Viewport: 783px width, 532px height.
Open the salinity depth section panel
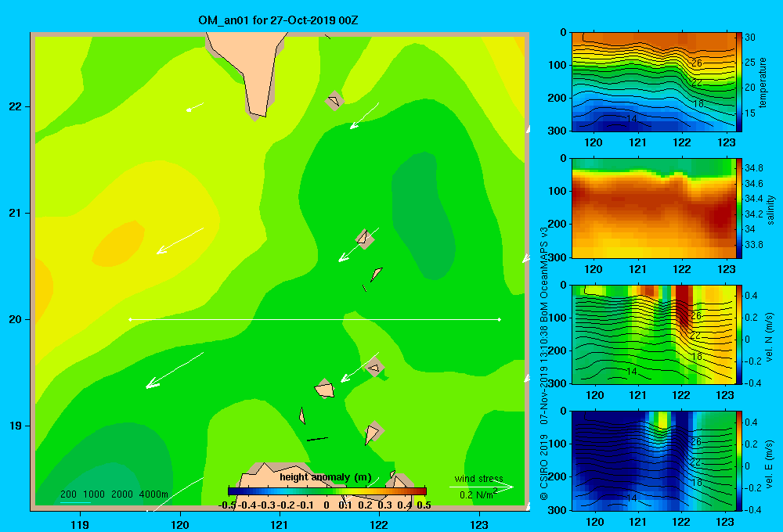click(654, 208)
